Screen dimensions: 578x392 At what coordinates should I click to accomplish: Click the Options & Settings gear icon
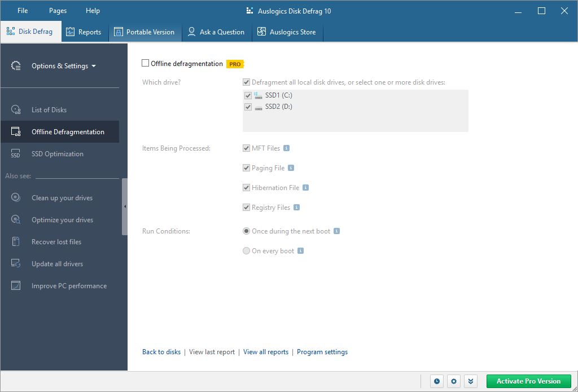[16, 66]
